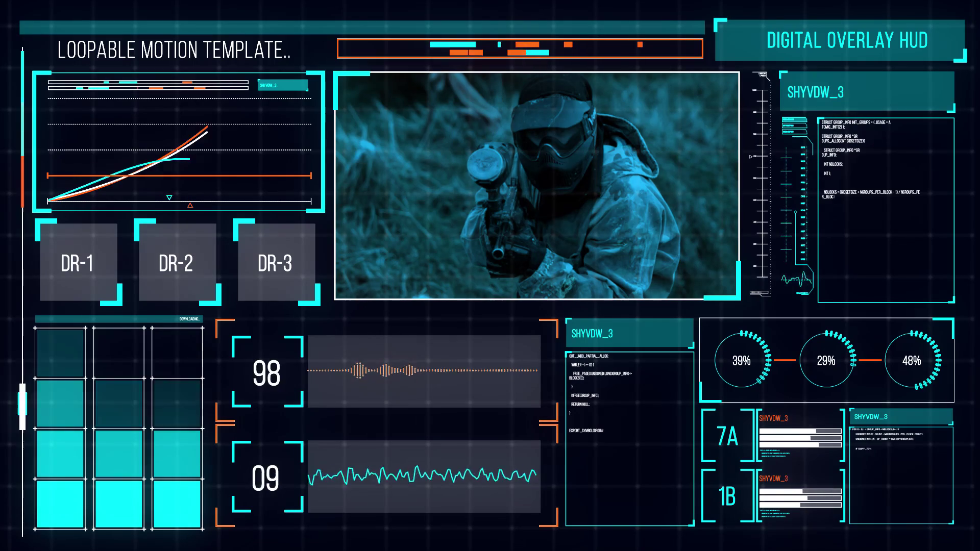Click the 39% circular gauge
This screenshot has width=980, height=551.
[743, 361]
